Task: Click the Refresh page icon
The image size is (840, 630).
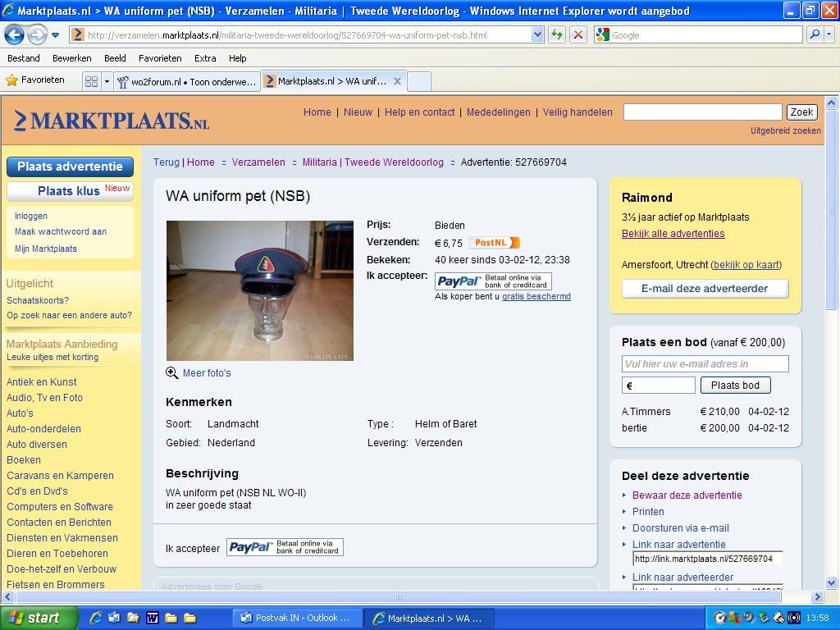Action: click(x=558, y=34)
